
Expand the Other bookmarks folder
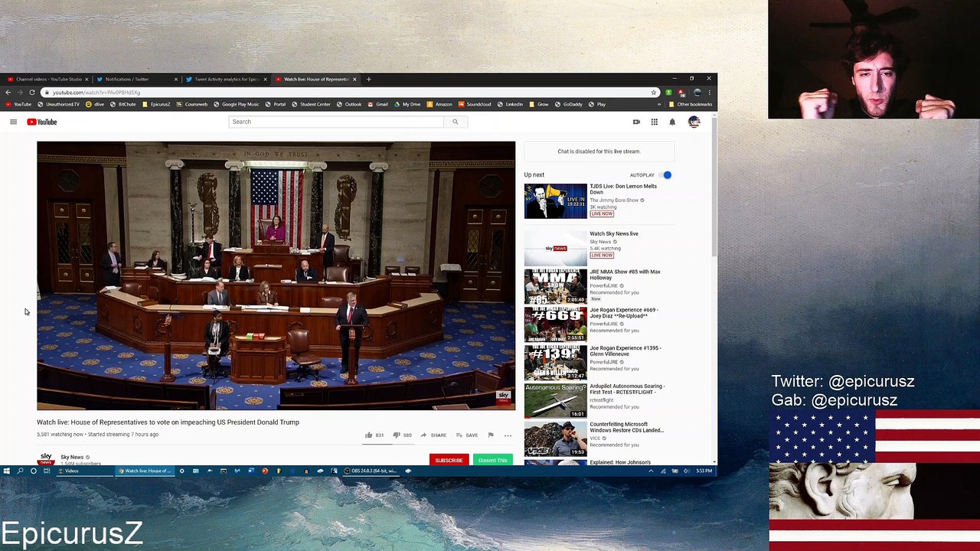(691, 104)
